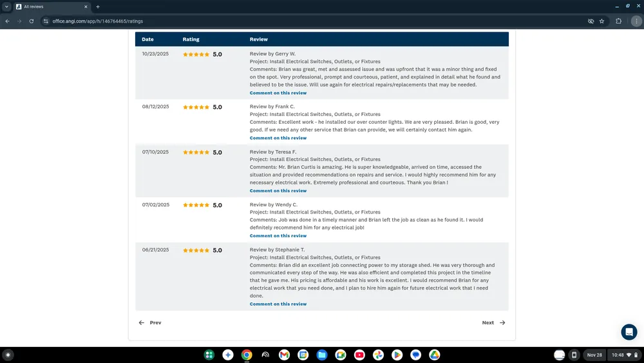Reload the Angi ratings page
The height and width of the screenshot is (363, 644).
coord(31,21)
